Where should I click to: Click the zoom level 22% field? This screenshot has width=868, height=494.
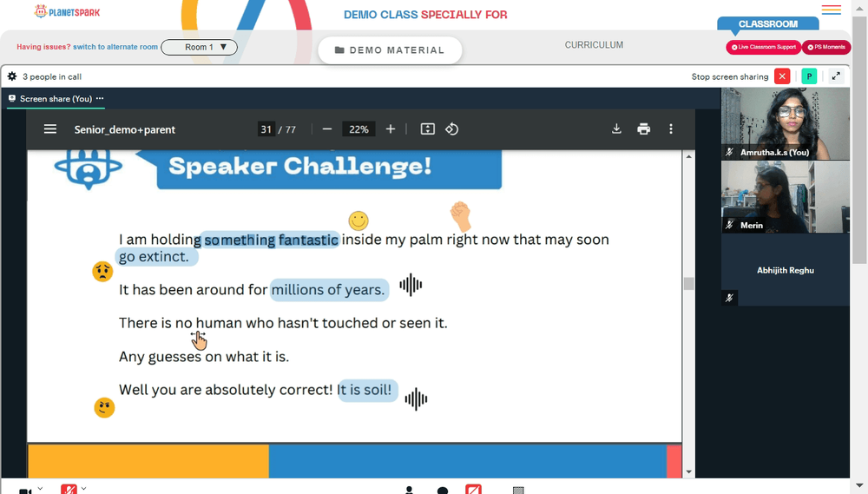click(x=358, y=129)
